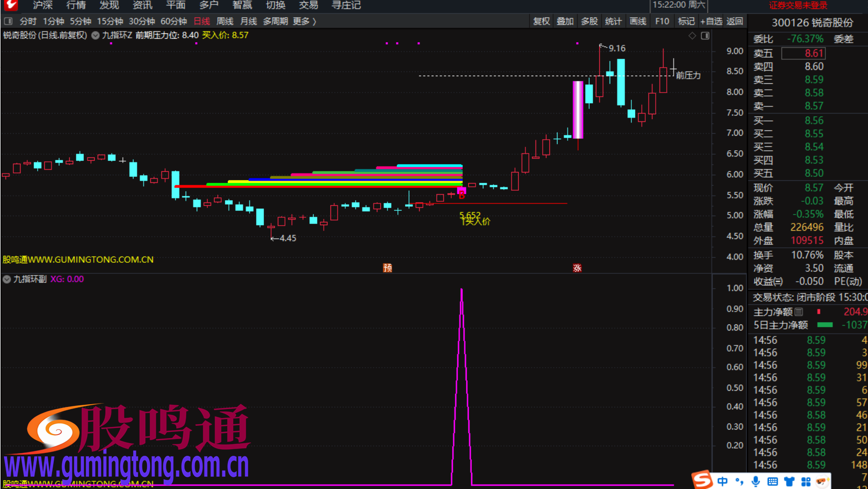Click the skin shirt icon in IME bar
This screenshot has height=489, width=868.
[x=789, y=481]
